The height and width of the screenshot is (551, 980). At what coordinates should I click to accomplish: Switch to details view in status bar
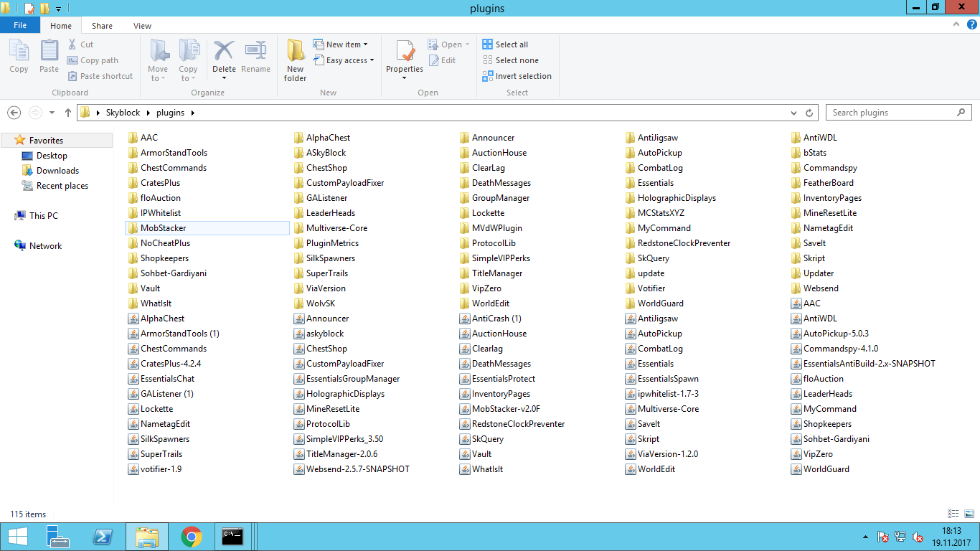point(953,514)
